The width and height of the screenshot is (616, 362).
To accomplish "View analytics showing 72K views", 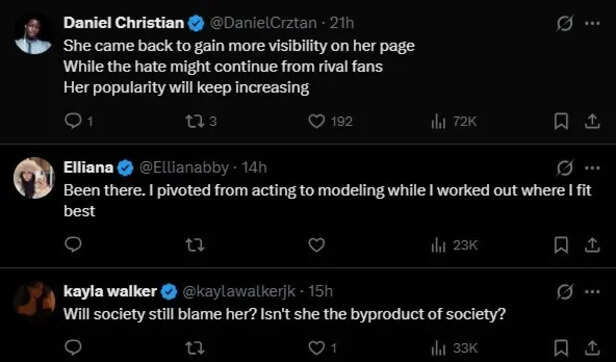I will click(454, 122).
